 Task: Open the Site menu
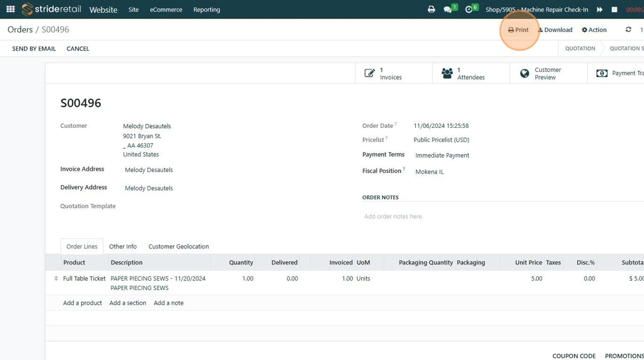[x=133, y=9]
